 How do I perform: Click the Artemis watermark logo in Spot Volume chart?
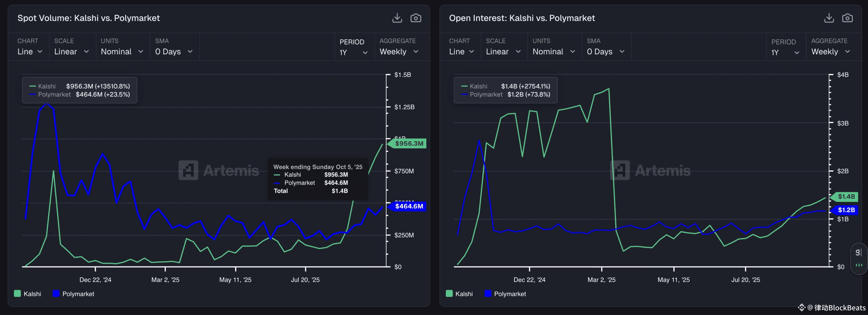coord(188,170)
